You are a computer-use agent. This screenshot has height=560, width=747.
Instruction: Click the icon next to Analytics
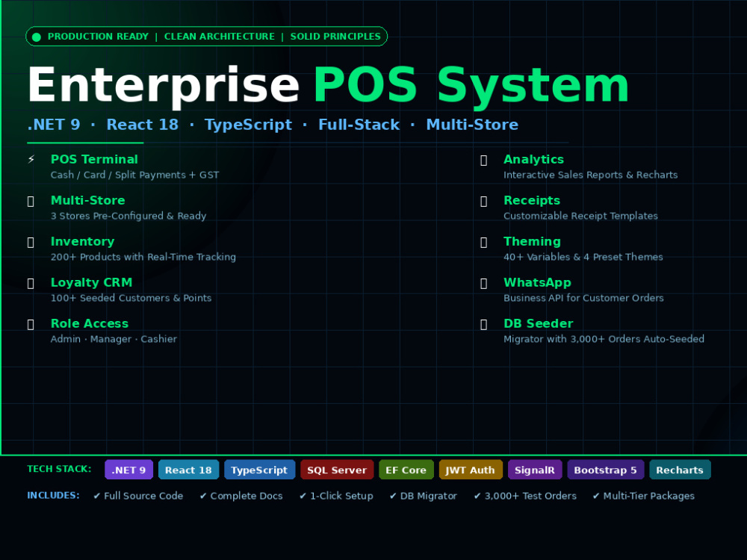click(483, 161)
